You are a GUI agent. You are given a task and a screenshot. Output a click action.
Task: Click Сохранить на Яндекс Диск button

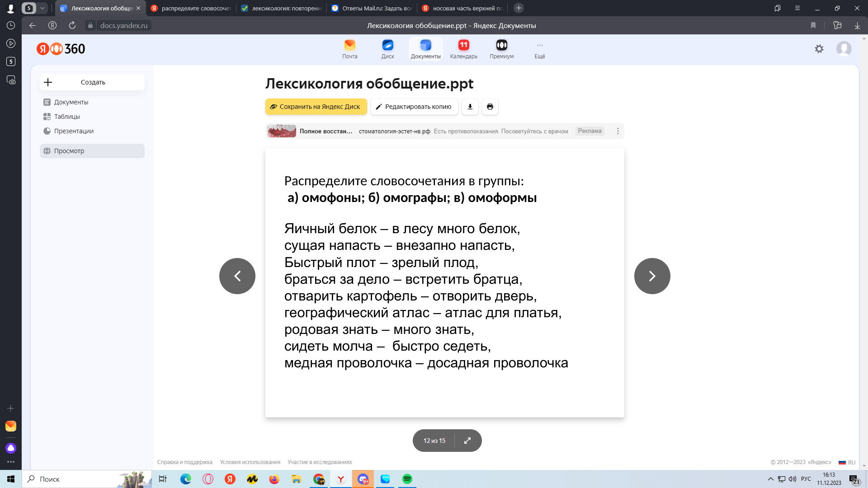316,107
